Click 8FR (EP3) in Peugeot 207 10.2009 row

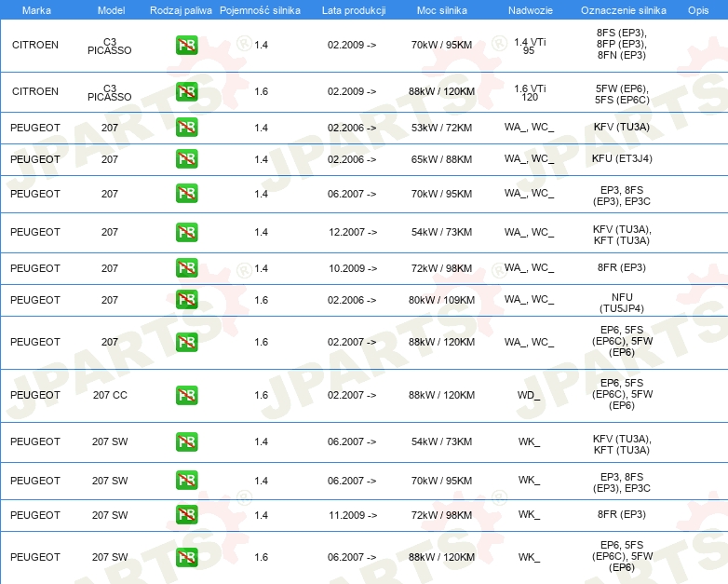(x=622, y=267)
